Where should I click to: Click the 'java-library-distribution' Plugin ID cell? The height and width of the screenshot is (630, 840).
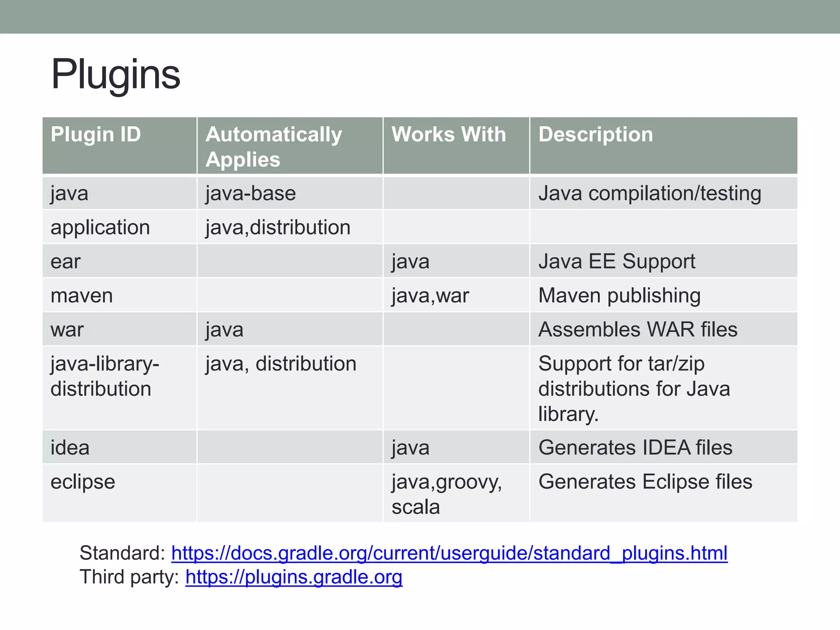click(120, 388)
